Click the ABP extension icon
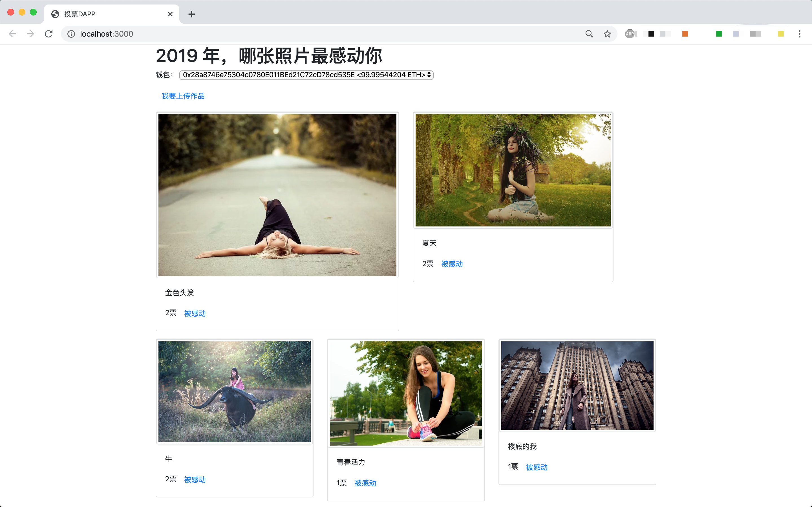 (x=630, y=34)
